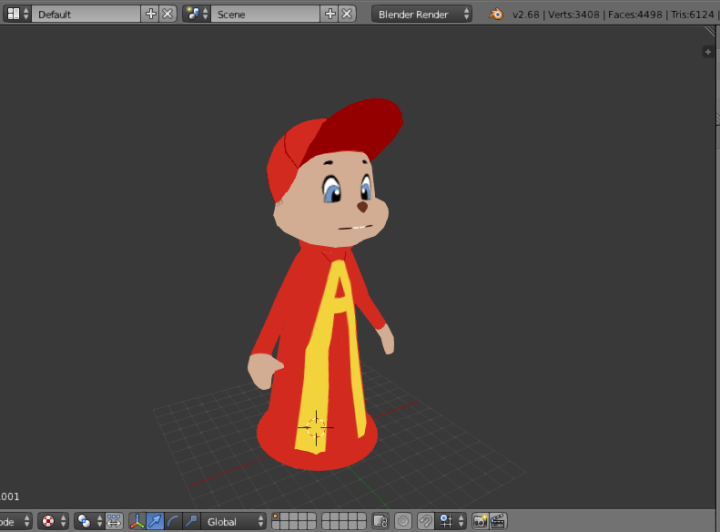Open the scene browser icon
Image resolution: width=720 pixels, height=532 pixels.
[x=195, y=14]
